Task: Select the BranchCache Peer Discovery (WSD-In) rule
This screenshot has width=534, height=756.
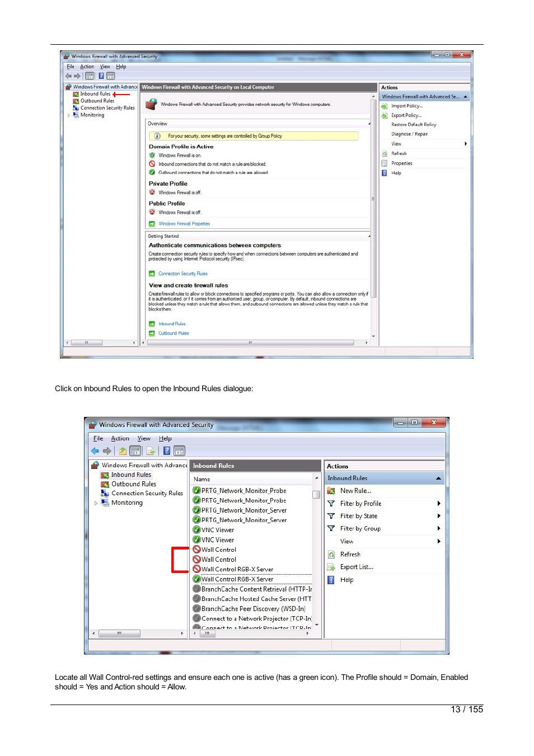Action: [x=254, y=609]
